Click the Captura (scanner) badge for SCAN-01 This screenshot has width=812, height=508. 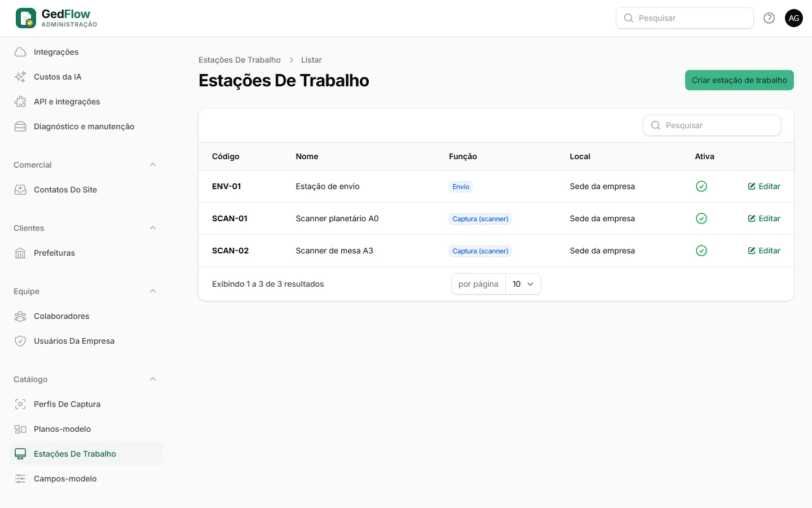point(480,219)
